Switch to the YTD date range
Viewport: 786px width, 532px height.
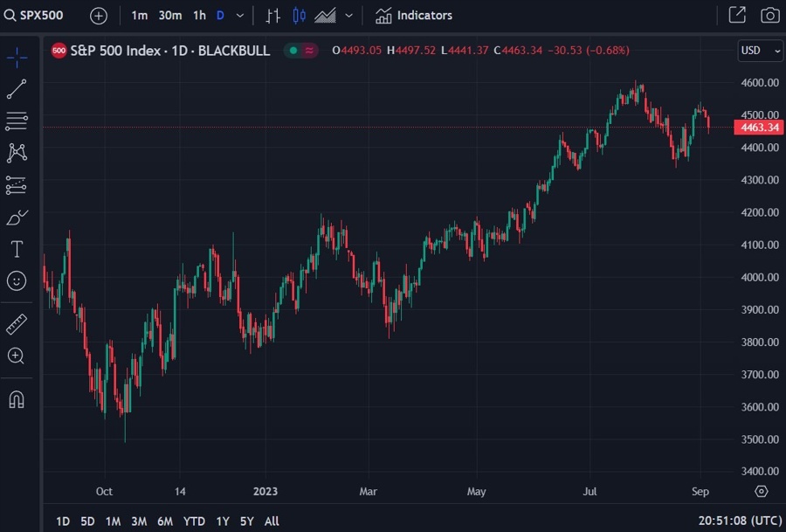coord(194,521)
